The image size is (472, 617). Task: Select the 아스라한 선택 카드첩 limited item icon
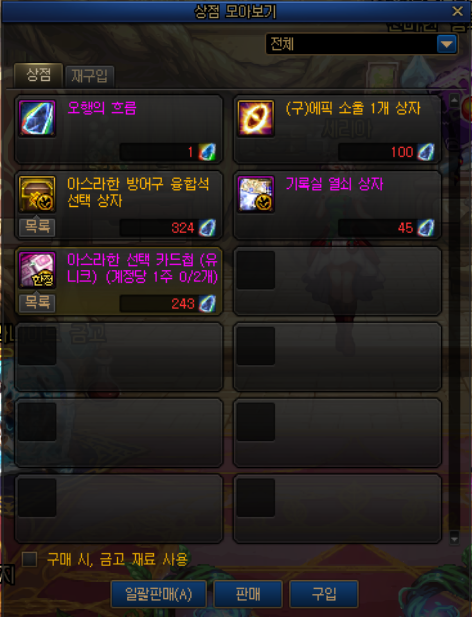(x=37, y=270)
